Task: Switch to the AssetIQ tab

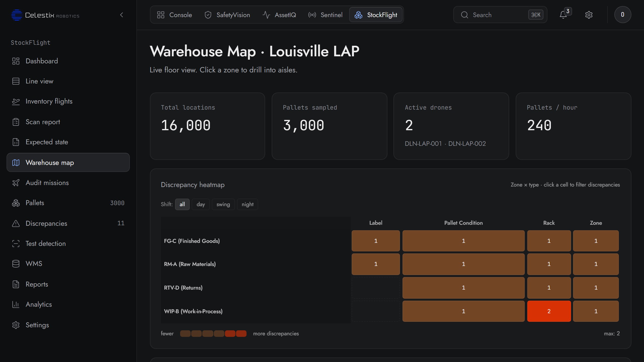Action: (279, 15)
